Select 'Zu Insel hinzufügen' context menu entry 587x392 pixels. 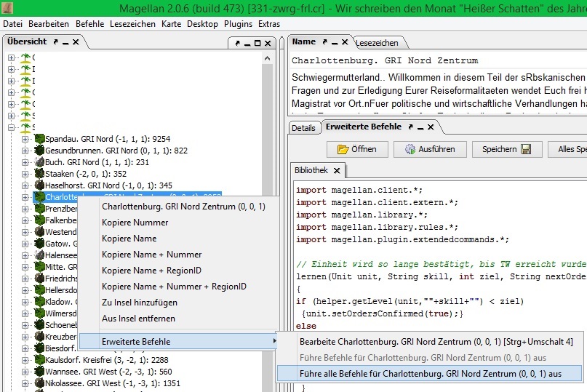(x=138, y=303)
